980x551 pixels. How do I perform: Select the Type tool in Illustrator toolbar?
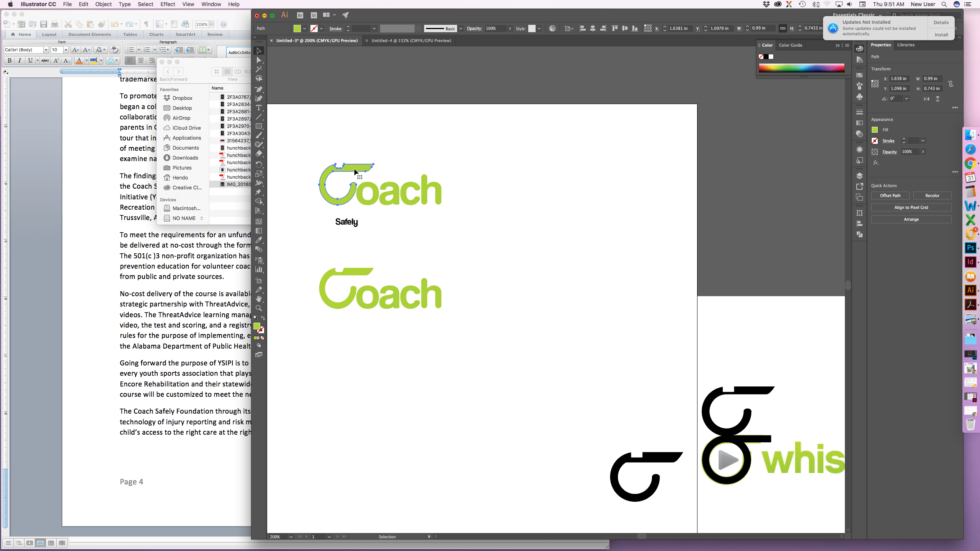click(259, 108)
